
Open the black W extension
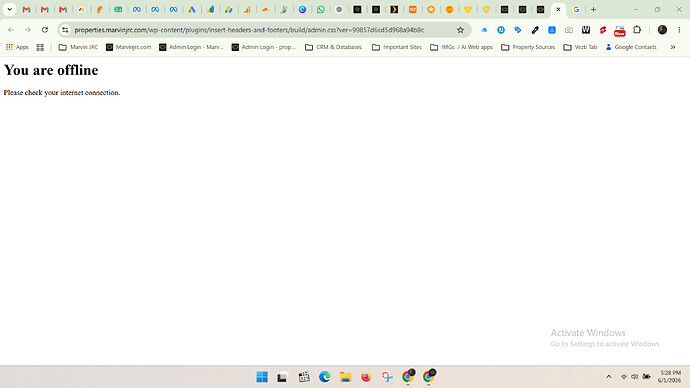[586, 30]
